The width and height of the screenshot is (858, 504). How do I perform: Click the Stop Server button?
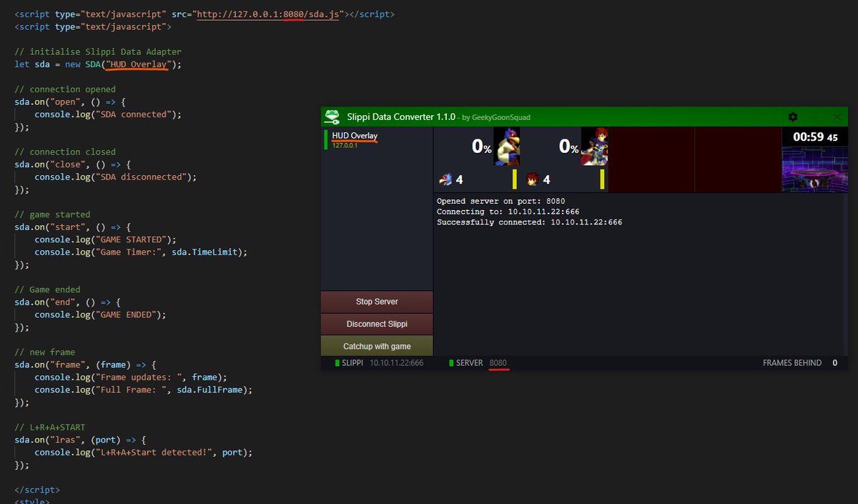tap(377, 302)
